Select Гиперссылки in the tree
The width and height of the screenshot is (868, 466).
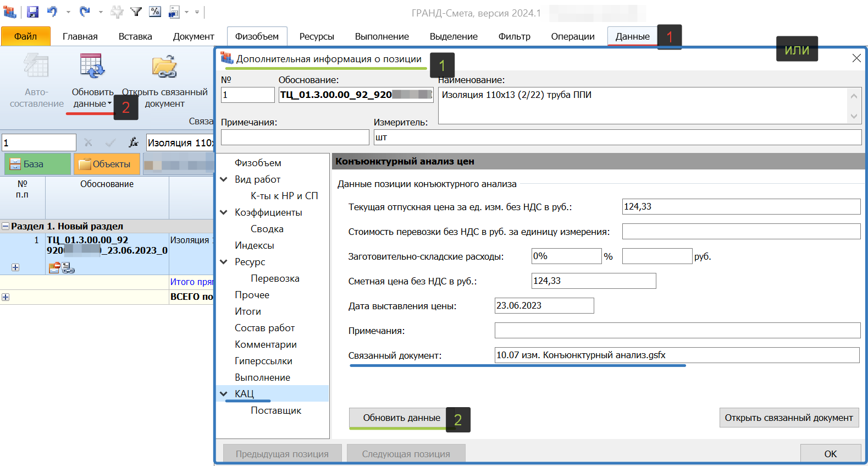pyautogui.click(x=263, y=361)
